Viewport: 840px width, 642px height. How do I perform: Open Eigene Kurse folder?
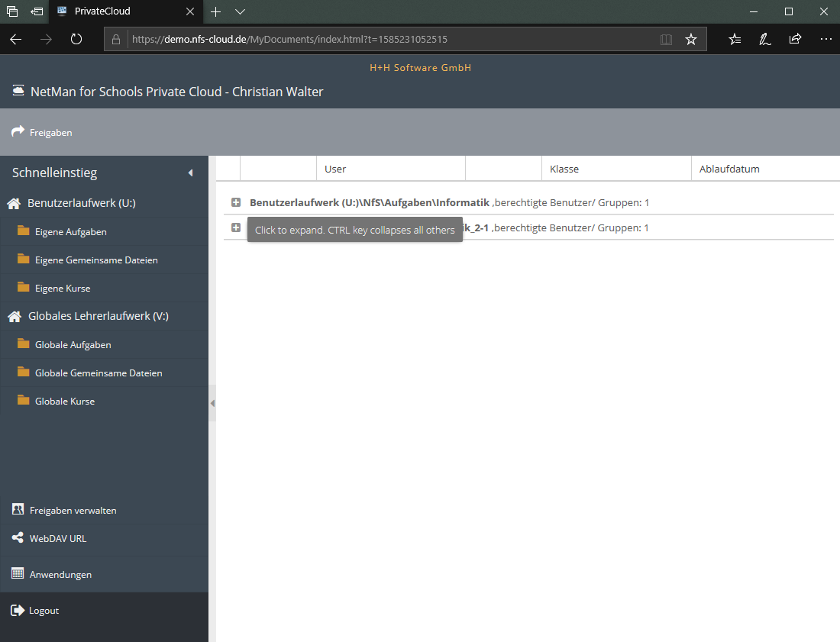click(x=63, y=289)
